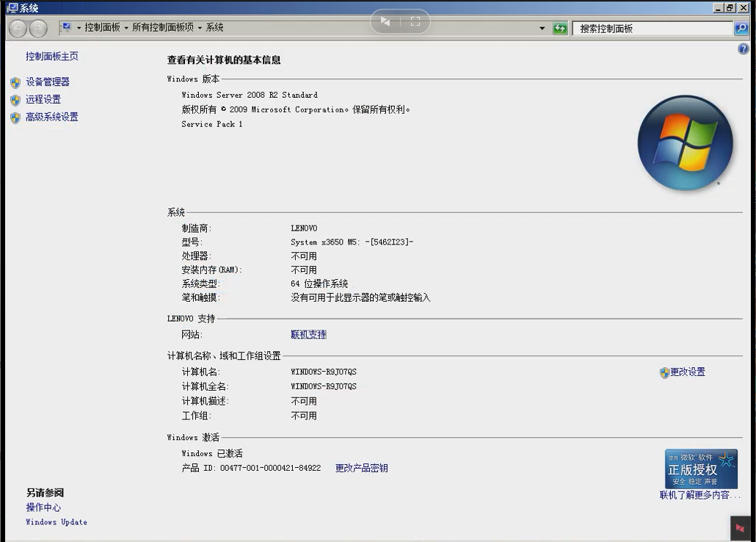Open 操作中心 link
Image resolution: width=756 pixels, height=542 pixels.
pyautogui.click(x=43, y=507)
